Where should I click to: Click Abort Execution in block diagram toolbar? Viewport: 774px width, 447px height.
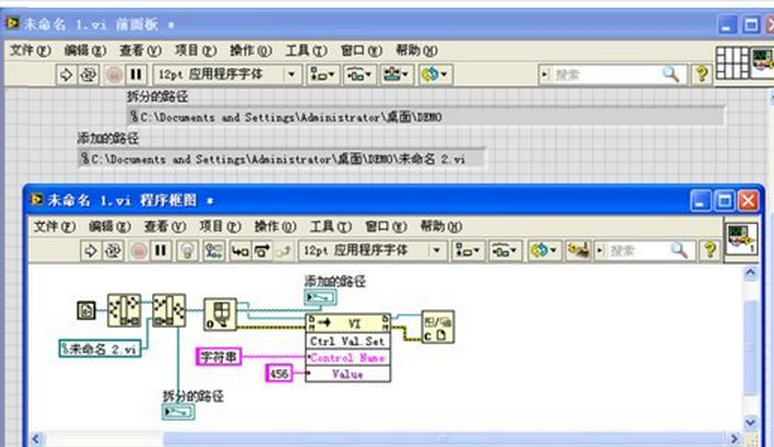139,251
